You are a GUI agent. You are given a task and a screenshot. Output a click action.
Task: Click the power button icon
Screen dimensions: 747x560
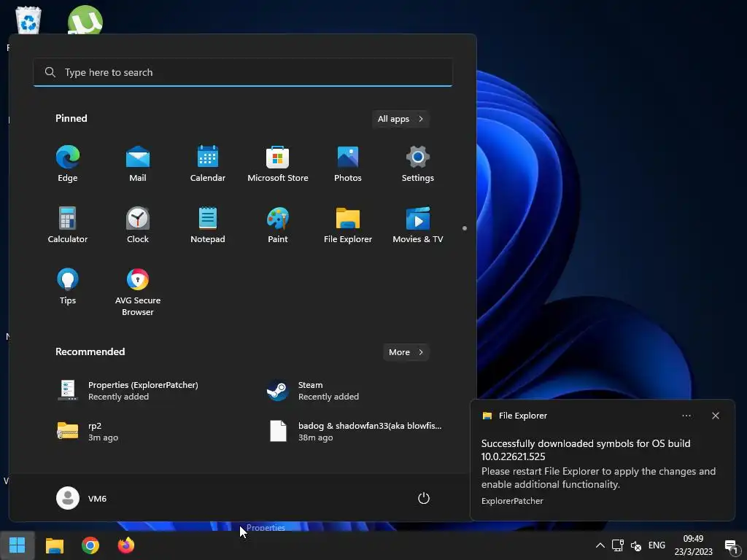point(424,498)
